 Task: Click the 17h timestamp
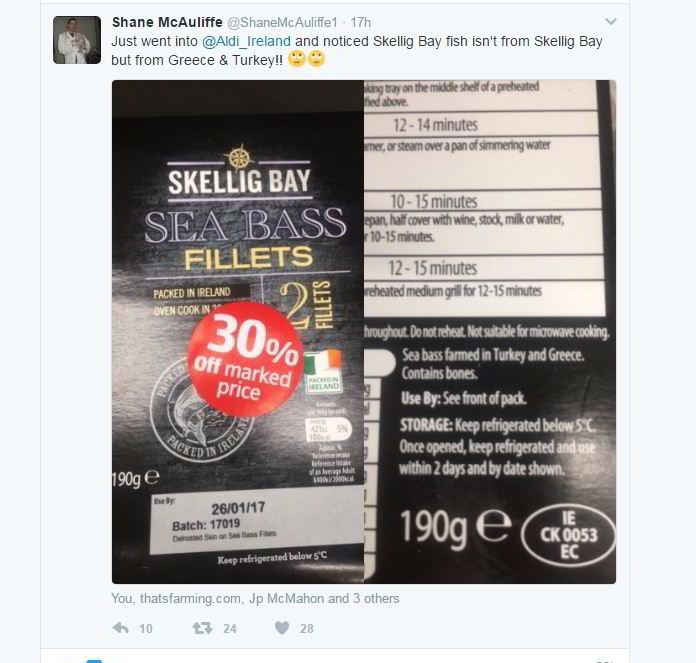click(360, 22)
